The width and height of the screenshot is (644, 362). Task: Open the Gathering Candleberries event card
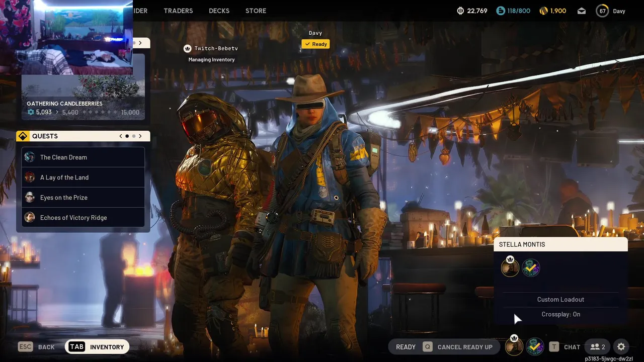[x=83, y=86]
